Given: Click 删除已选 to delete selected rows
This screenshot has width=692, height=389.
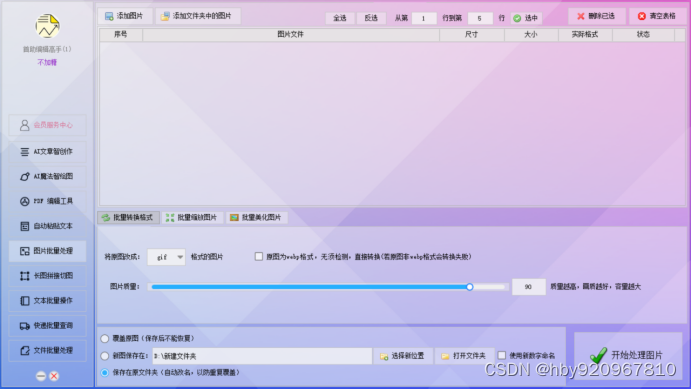Looking at the screenshot, I should pyautogui.click(x=596, y=16).
